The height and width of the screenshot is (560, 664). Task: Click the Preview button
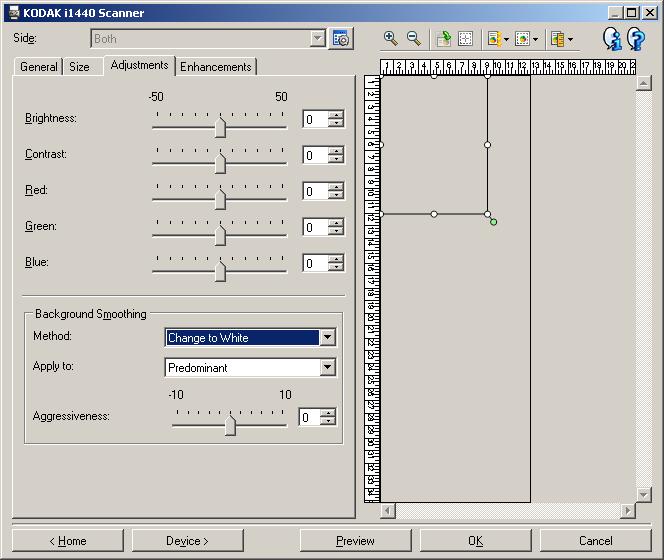coord(355,541)
